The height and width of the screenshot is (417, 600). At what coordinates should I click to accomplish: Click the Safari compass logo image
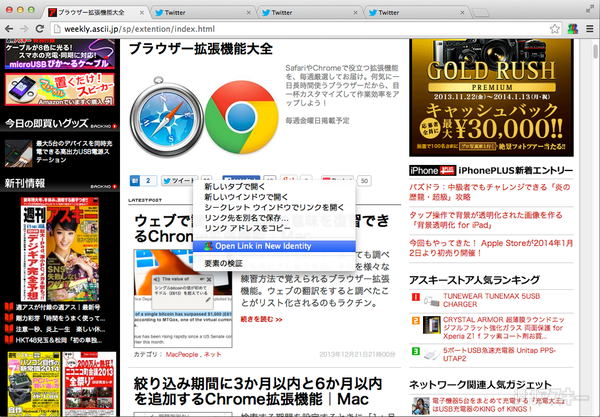pos(167,117)
